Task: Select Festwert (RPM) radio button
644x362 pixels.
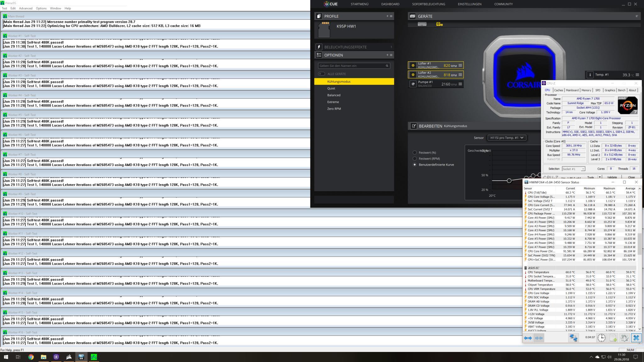Action: [x=414, y=159]
